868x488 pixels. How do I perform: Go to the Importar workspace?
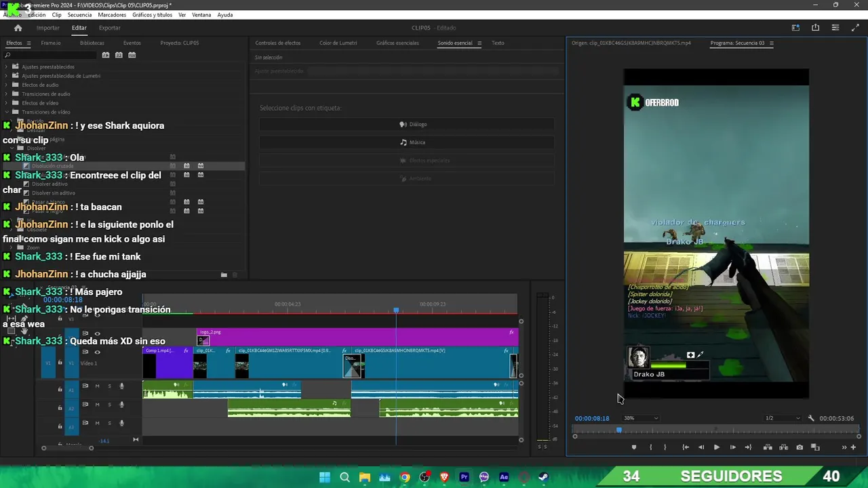[x=48, y=28]
